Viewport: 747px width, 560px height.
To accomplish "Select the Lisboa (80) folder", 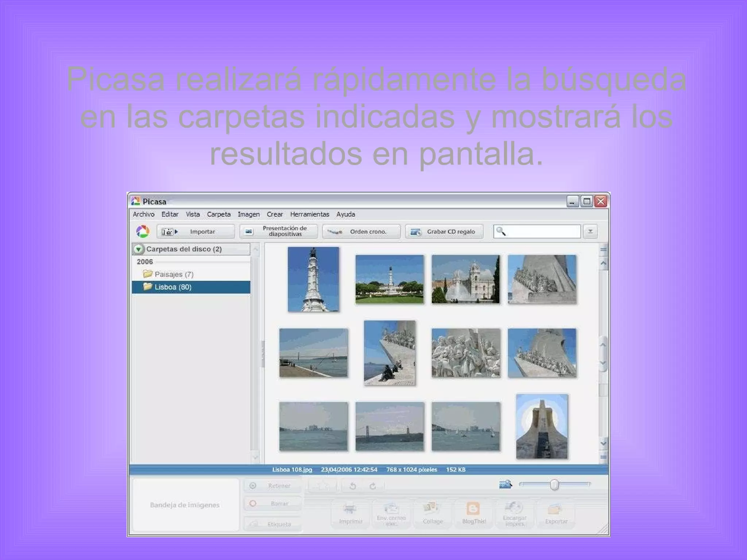I will coord(191,287).
